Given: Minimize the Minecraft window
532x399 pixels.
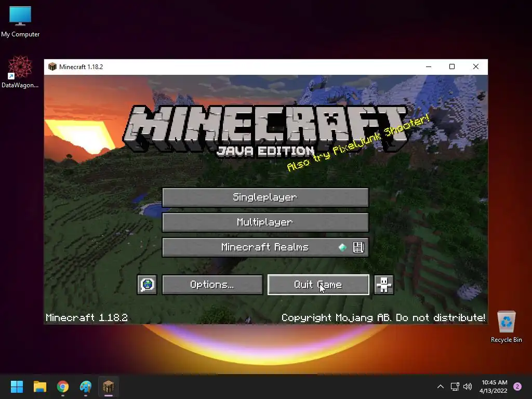Looking at the screenshot, I should point(429,66).
